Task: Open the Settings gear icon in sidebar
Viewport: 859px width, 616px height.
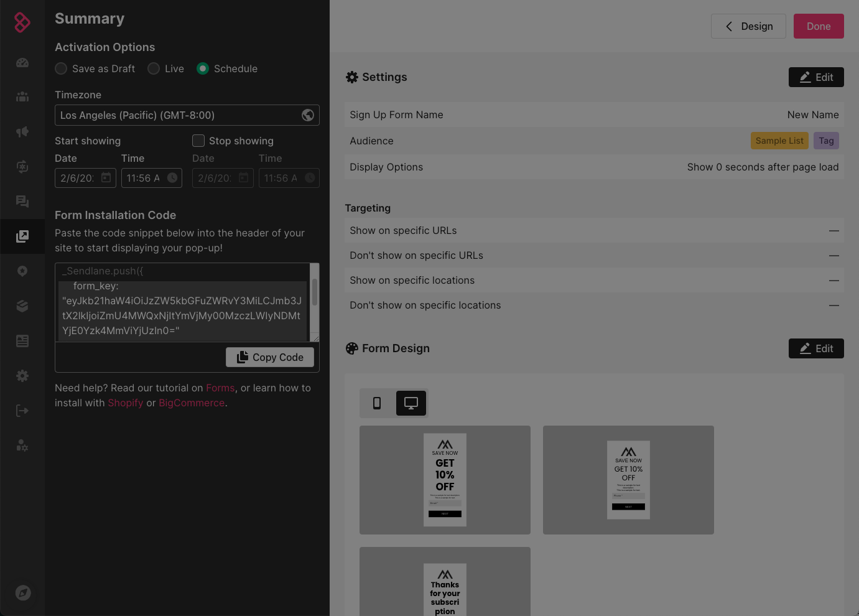Action: click(22, 376)
